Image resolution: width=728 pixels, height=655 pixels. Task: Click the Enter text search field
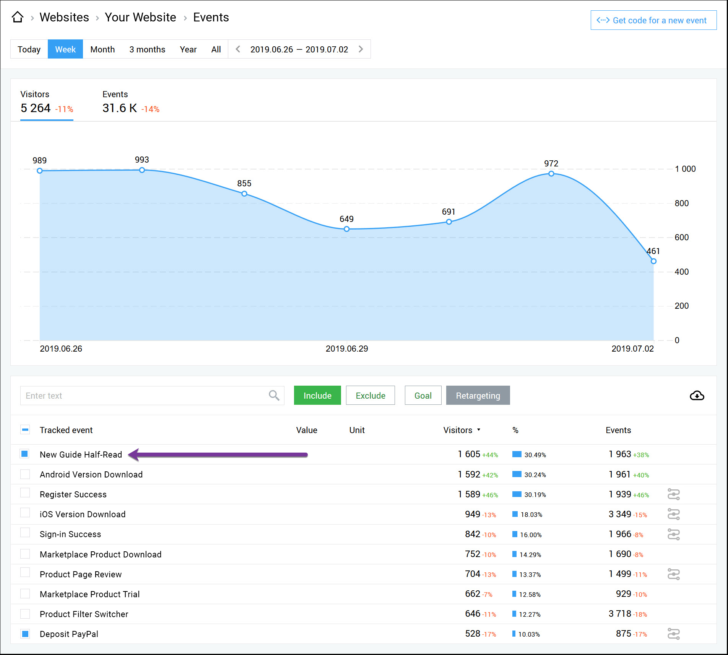pos(142,396)
